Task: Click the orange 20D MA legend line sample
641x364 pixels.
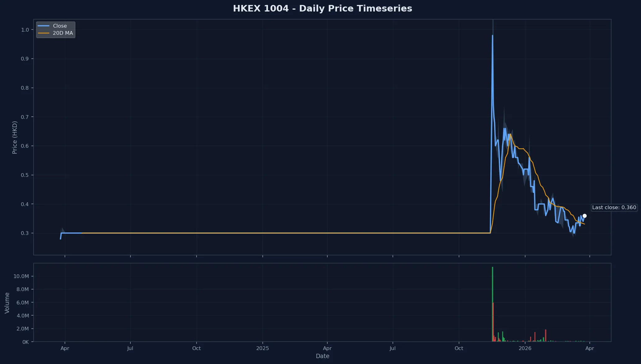Action: coord(43,33)
